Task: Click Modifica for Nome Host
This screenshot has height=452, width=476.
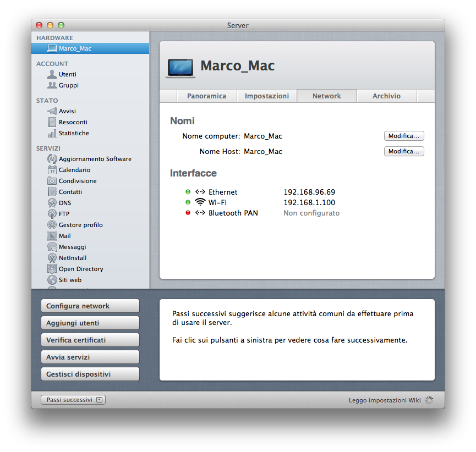Action: coord(404,151)
